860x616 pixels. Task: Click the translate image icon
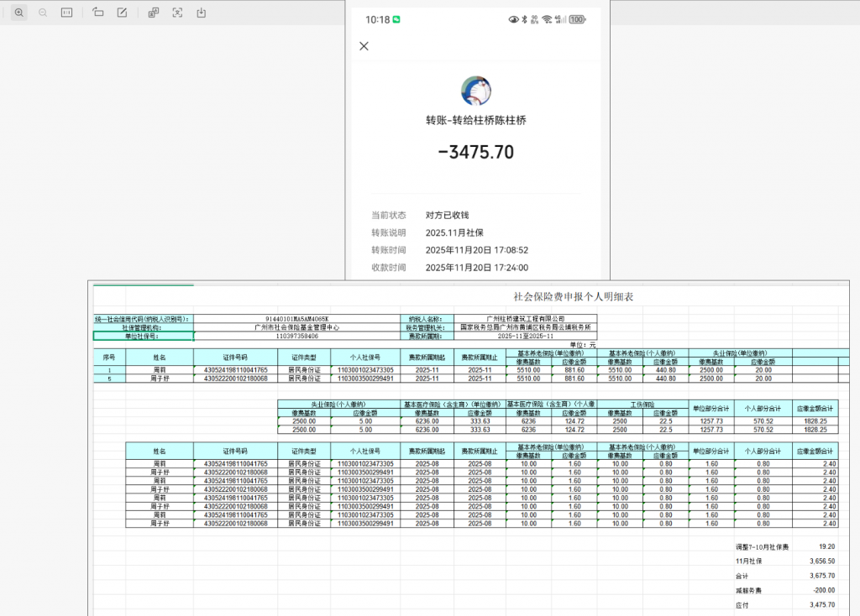pyautogui.click(x=153, y=13)
